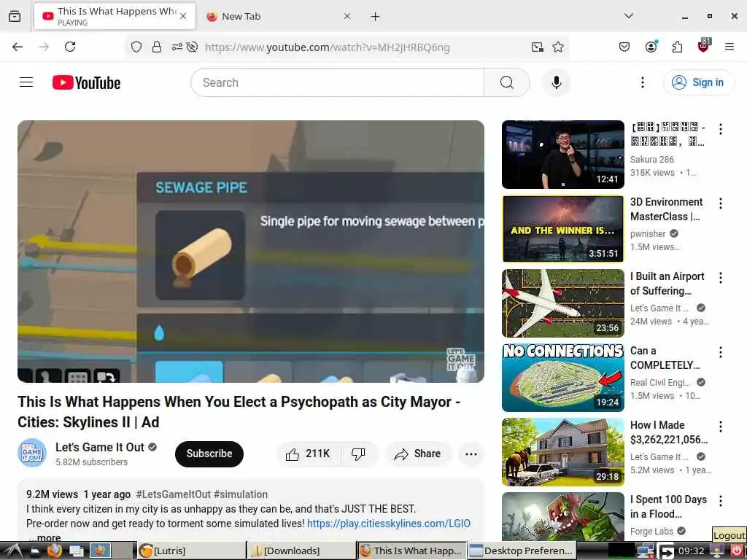Open the tracking protection shield in the address bar
The width and height of the screenshot is (747, 560).
[x=136, y=47]
